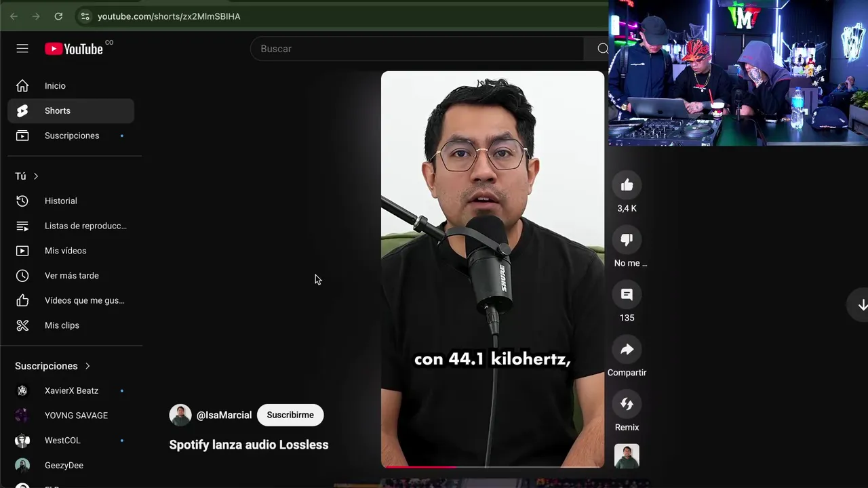Screen dimensions: 868x488
Task: Click the webcam overlay video
Action: (738, 73)
